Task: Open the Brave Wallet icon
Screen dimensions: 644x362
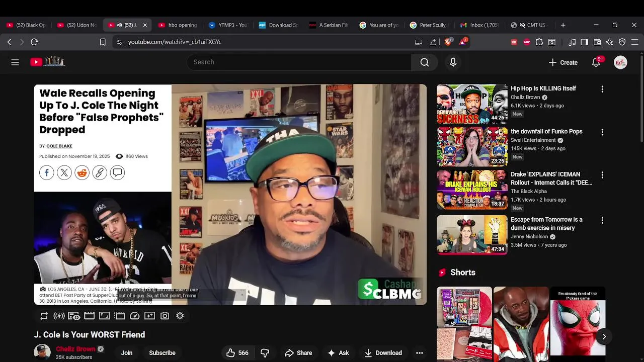Action: coord(597,42)
